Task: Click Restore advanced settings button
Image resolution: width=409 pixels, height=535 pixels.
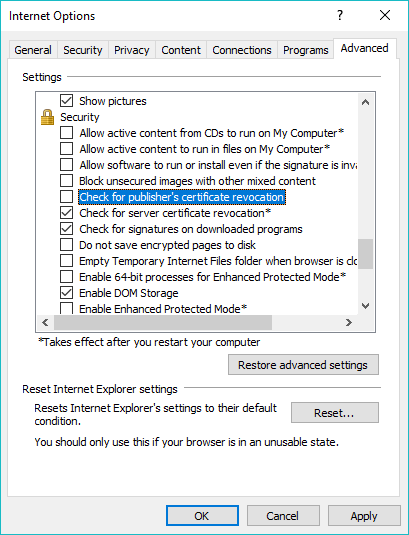Action: (x=303, y=365)
